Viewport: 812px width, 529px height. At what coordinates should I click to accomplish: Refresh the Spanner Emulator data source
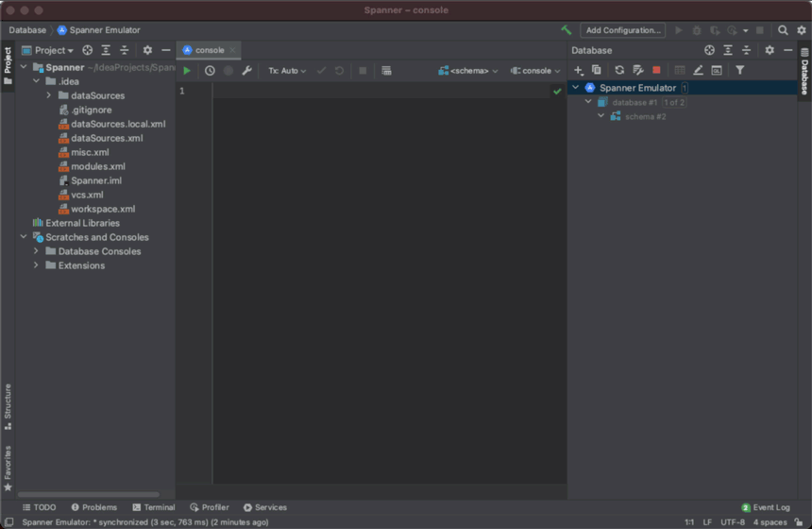(619, 70)
